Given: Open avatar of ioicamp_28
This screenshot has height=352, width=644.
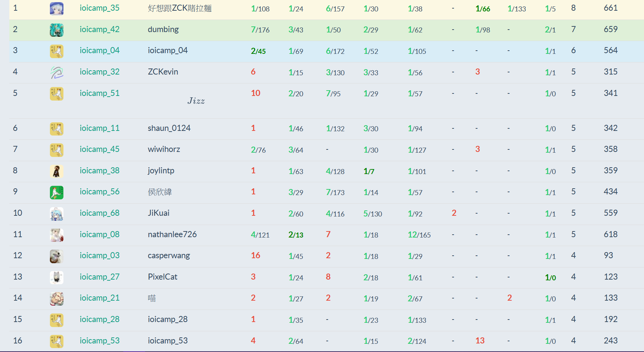Looking at the screenshot, I should (57, 320).
